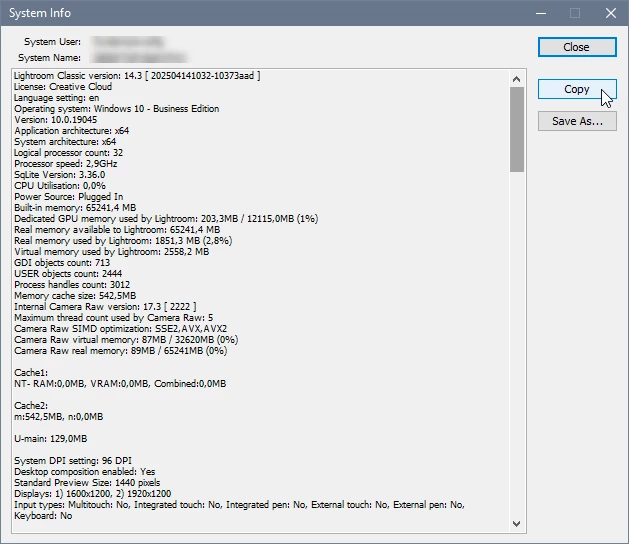Image resolution: width=629 pixels, height=544 pixels.
Task: Click m:542,5MB, n:0,0MB line
Action: point(59,416)
